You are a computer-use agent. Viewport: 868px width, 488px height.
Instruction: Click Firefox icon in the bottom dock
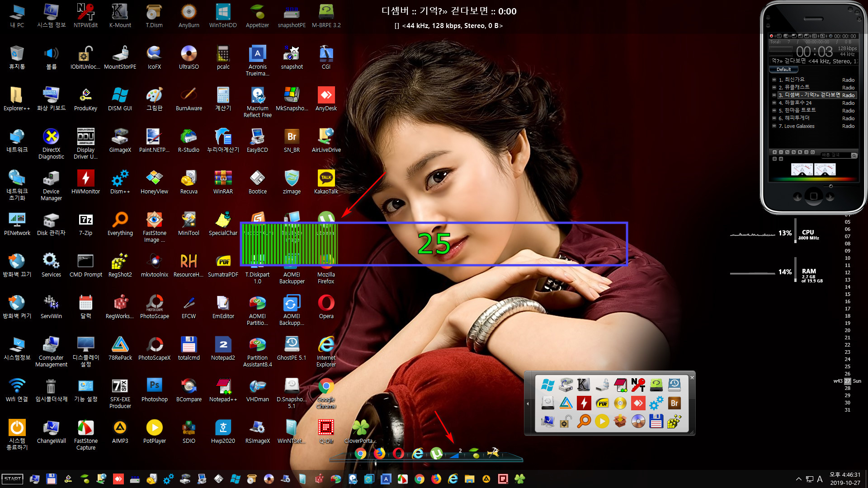click(x=379, y=453)
